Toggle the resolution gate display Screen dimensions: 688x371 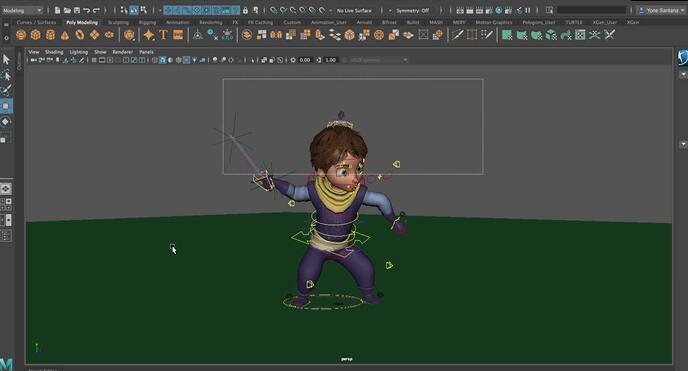click(x=110, y=60)
